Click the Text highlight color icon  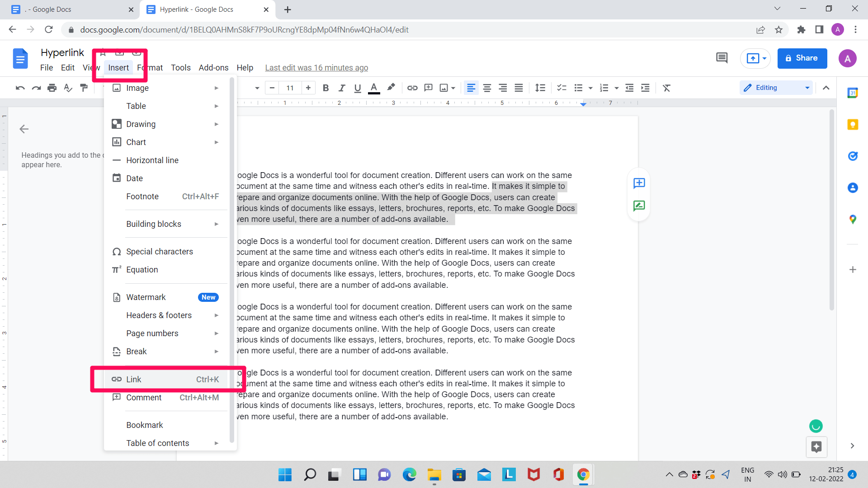tap(391, 88)
